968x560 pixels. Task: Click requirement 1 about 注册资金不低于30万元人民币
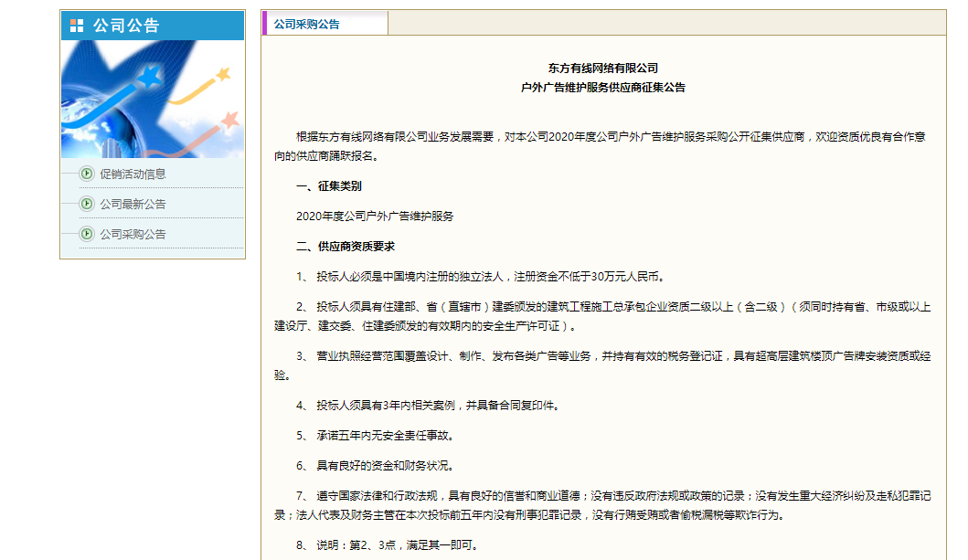pyautogui.click(x=481, y=277)
